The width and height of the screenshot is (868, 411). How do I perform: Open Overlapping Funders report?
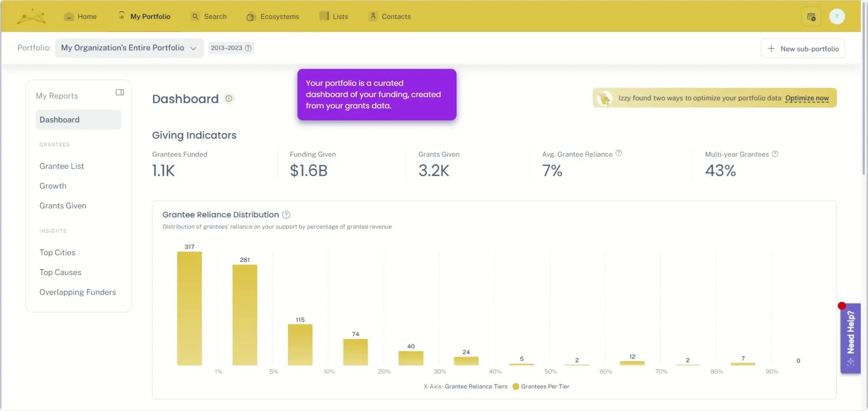77,292
